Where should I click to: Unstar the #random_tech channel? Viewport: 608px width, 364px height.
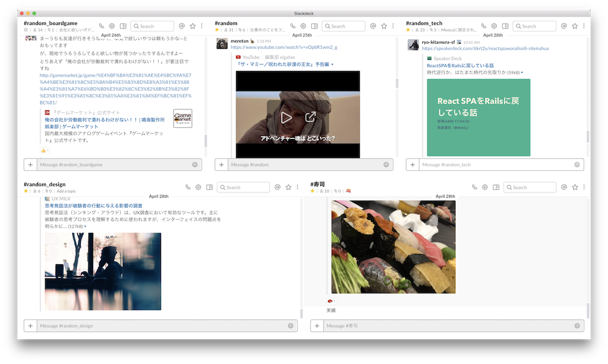pyautogui.click(x=408, y=30)
